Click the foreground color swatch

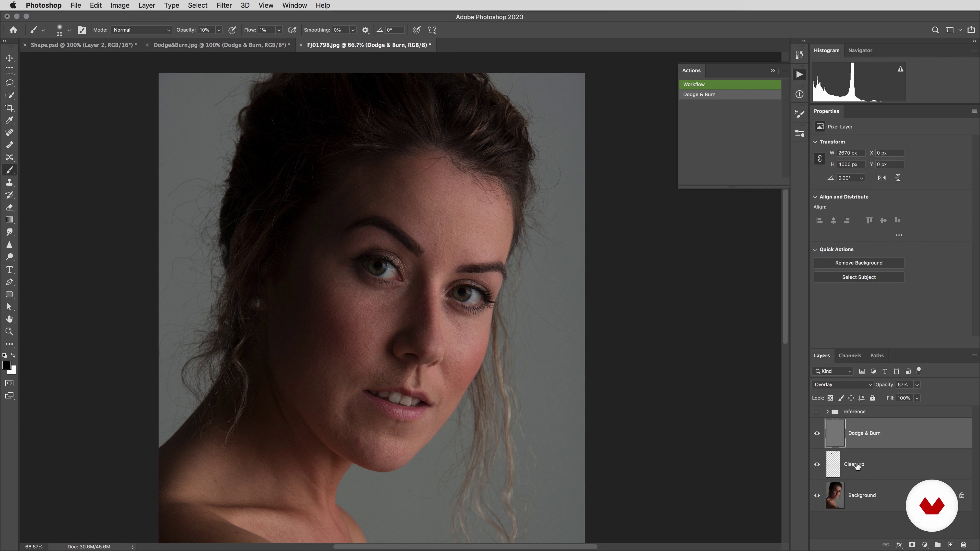click(x=6, y=365)
